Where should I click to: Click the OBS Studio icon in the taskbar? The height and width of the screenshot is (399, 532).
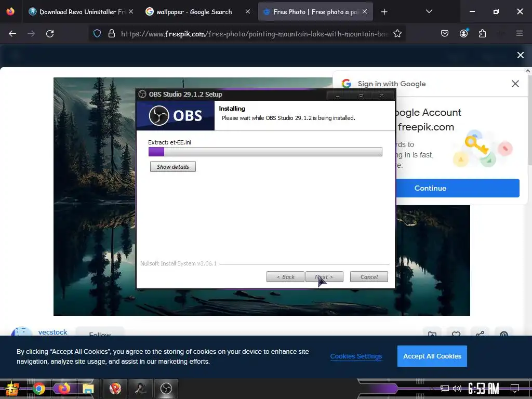coord(166,389)
